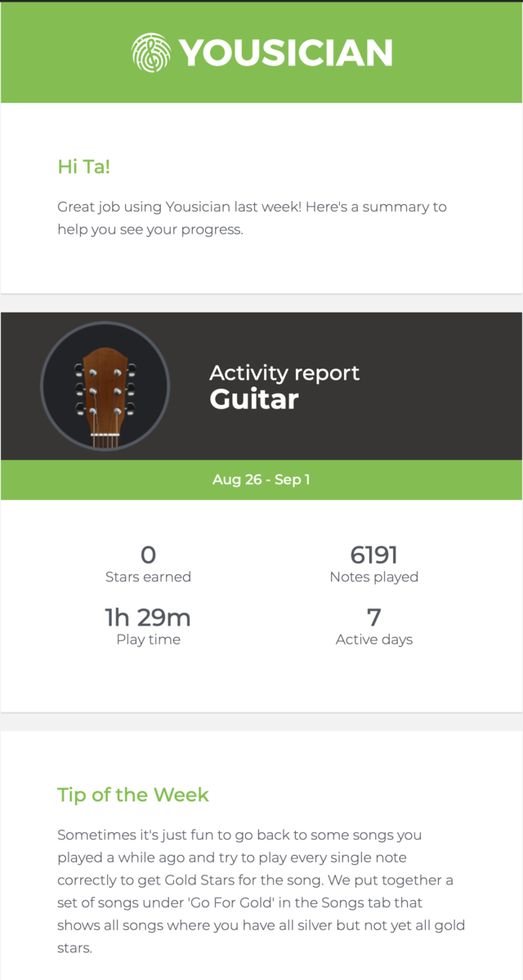
Task: Click the green header banner background
Action: coord(261,52)
